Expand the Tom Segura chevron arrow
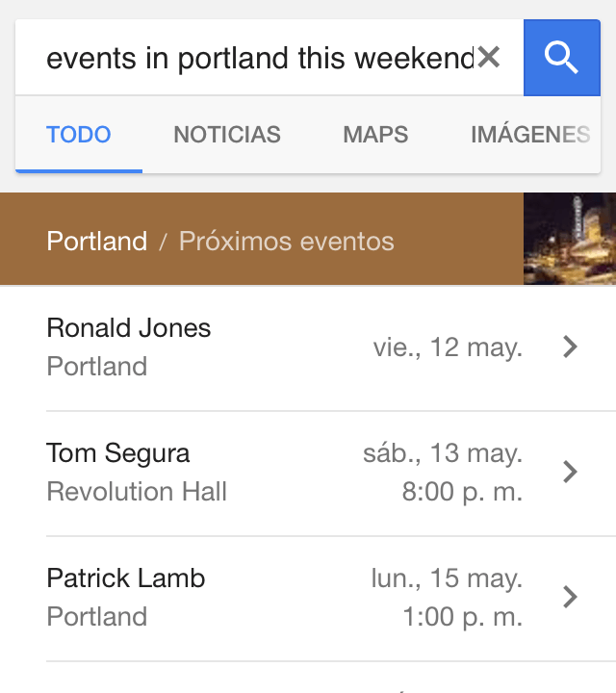616x693 pixels. pos(570,472)
